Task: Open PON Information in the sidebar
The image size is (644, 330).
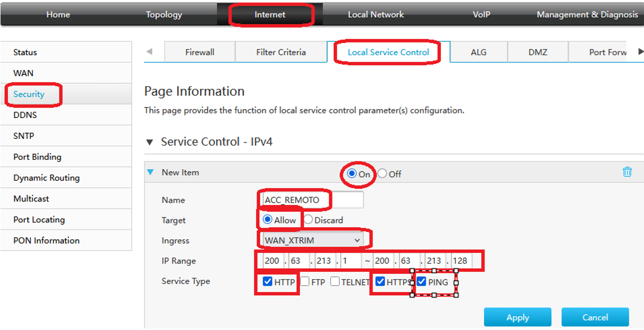Action: 47,240
